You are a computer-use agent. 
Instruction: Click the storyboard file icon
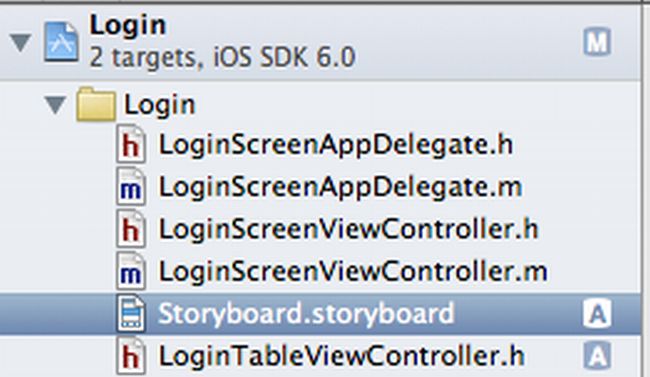point(131,313)
